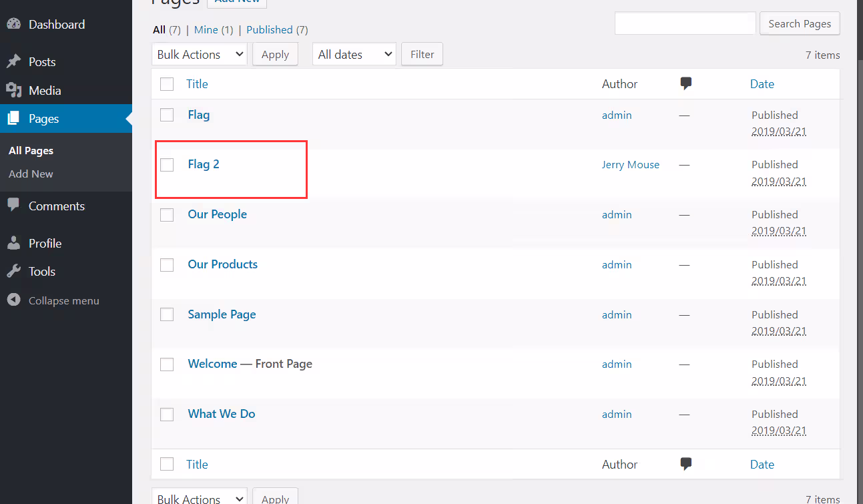
Task: Open the Sample Page title link
Action: pos(222,314)
